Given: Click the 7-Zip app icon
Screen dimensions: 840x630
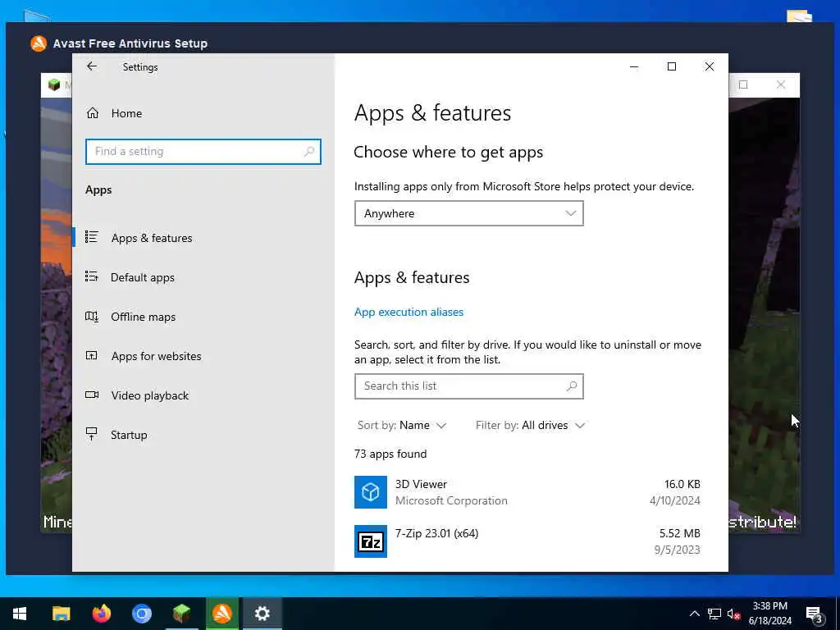Looking at the screenshot, I should click(371, 541).
